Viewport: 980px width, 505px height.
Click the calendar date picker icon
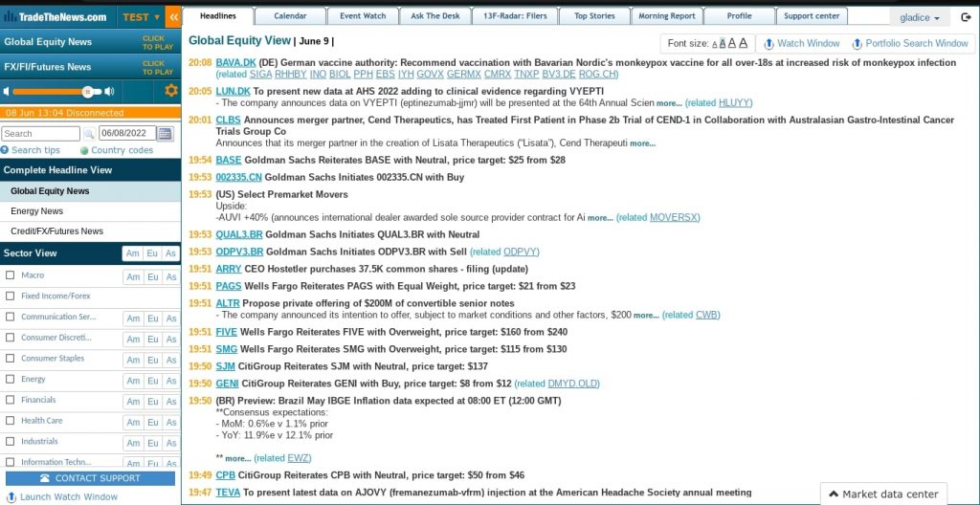(165, 133)
